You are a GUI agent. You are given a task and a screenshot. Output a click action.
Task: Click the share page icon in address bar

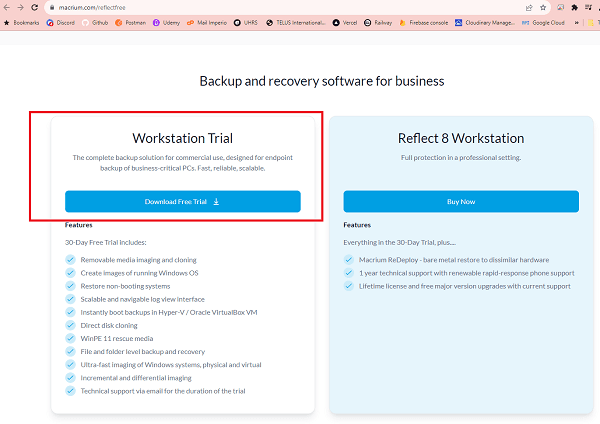coord(529,7)
